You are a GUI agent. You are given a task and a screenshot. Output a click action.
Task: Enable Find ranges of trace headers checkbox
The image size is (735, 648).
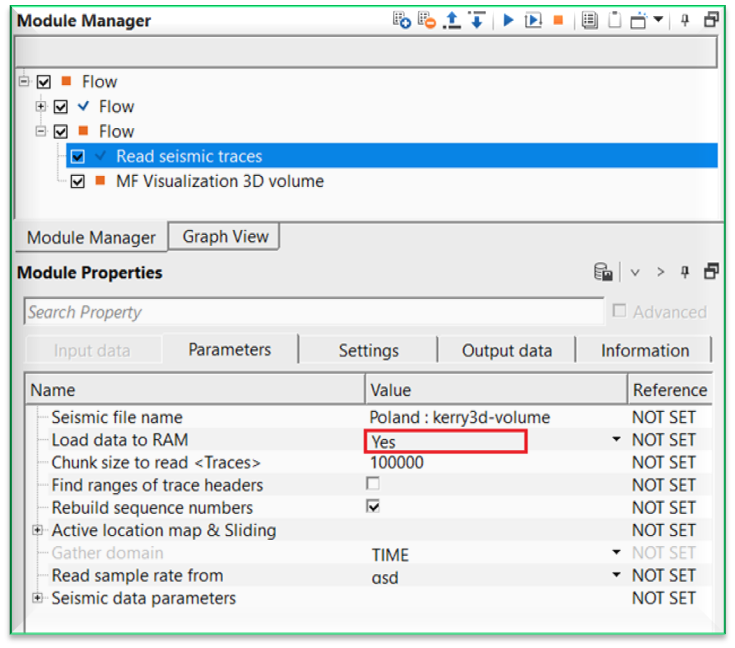click(373, 484)
